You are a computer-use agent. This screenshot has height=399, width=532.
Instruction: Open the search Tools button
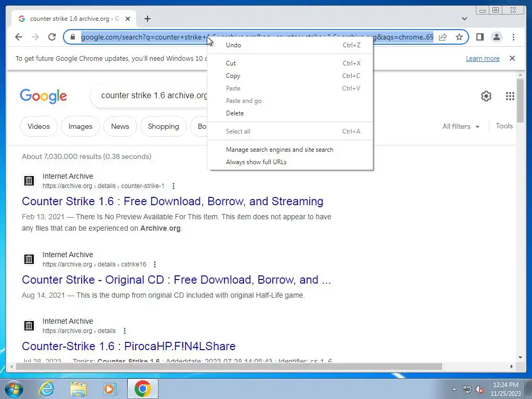(504, 126)
